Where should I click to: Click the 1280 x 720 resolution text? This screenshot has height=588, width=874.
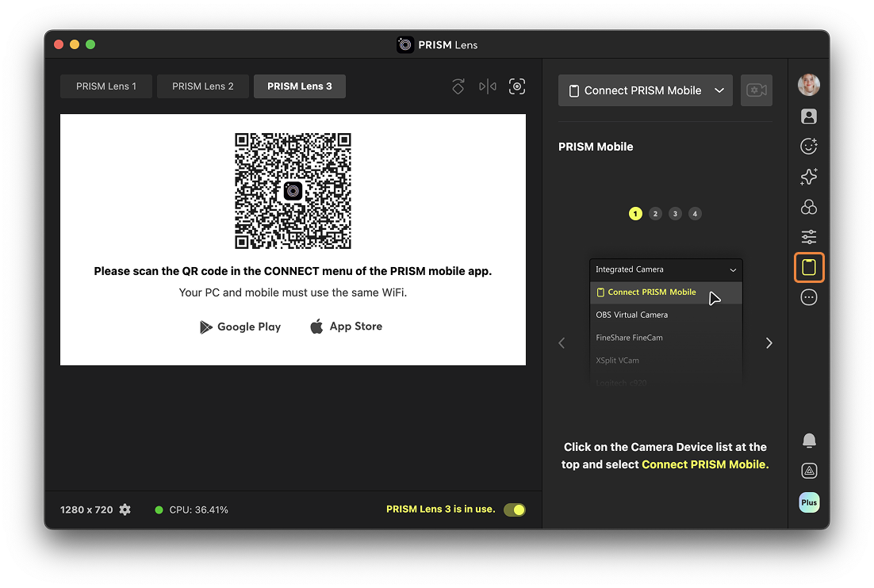pyautogui.click(x=86, y=510)
